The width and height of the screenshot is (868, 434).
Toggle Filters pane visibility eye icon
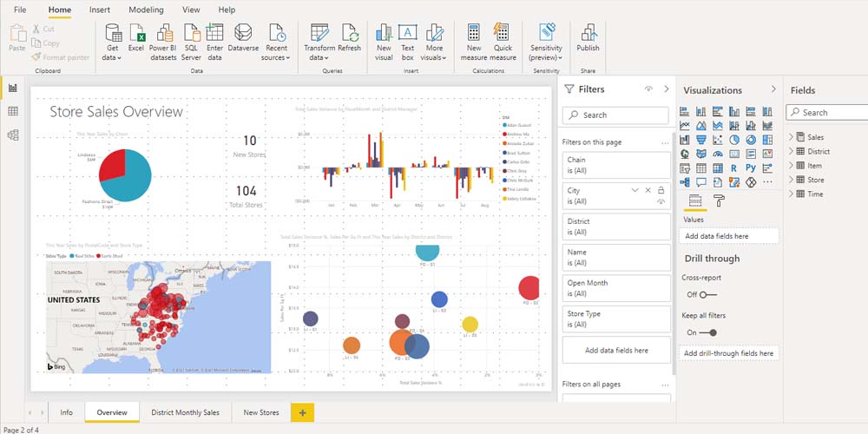[648, 89]
